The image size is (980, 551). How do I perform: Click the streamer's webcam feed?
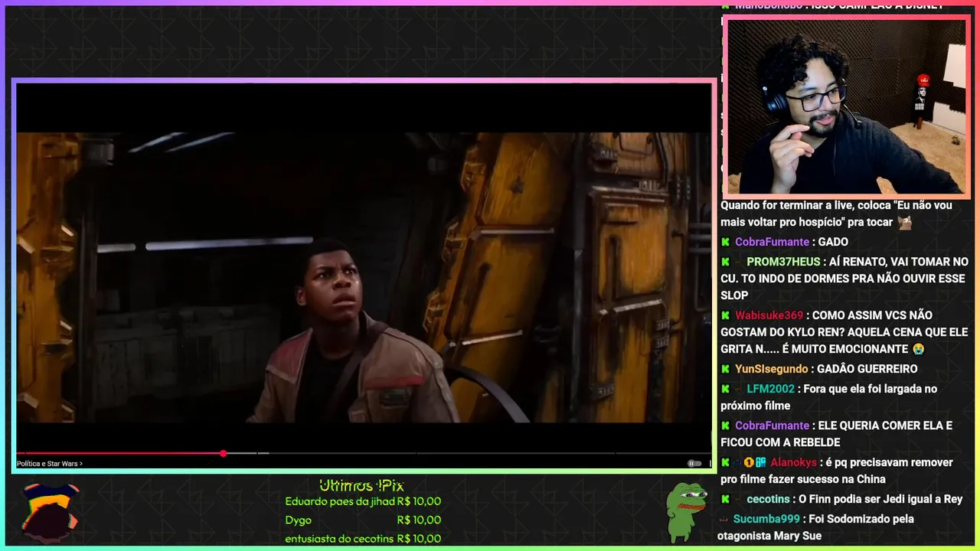pyautogui.click(x=846, y=106)
